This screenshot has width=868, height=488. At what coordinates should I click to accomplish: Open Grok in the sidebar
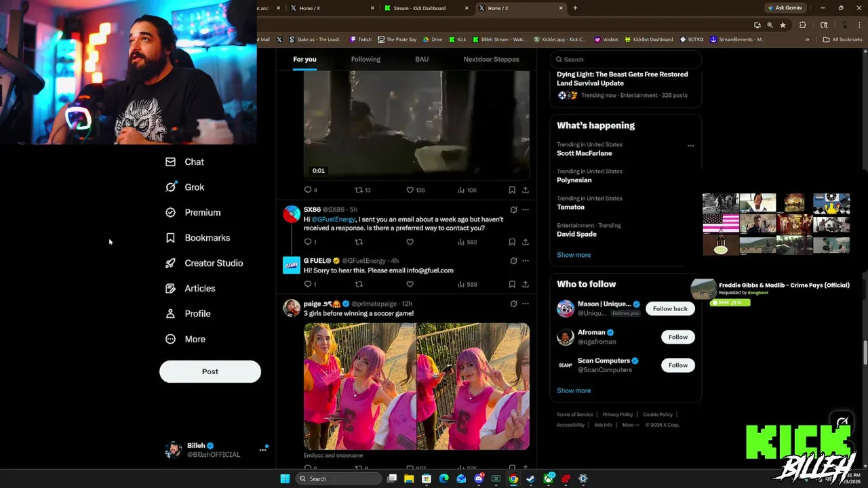184,187
